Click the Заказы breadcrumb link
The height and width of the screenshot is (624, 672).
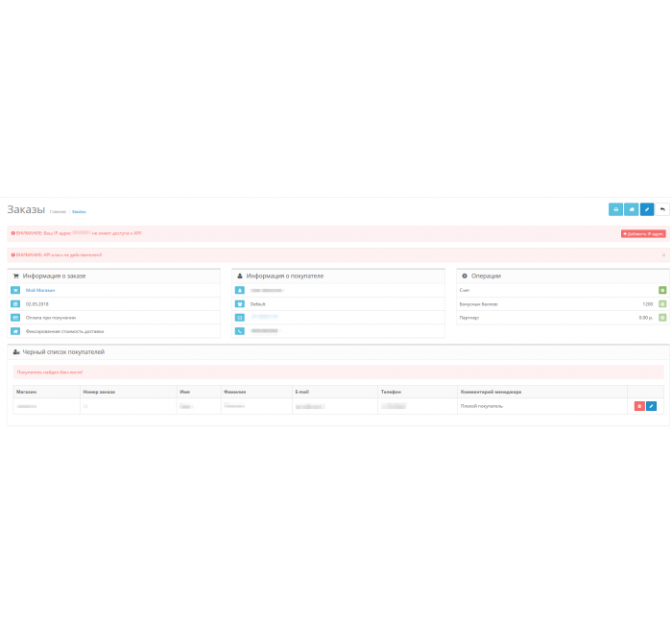(79, 212)
